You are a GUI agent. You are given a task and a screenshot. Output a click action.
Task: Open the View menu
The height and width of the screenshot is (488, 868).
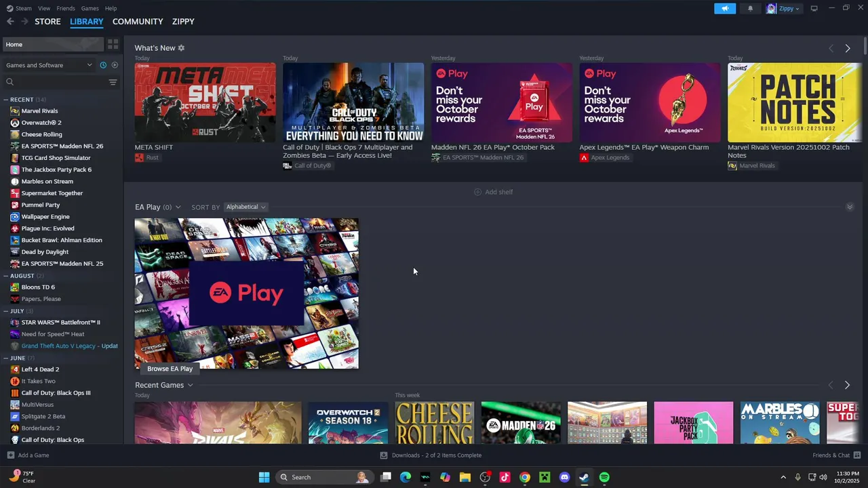click(x=44, y=8)
